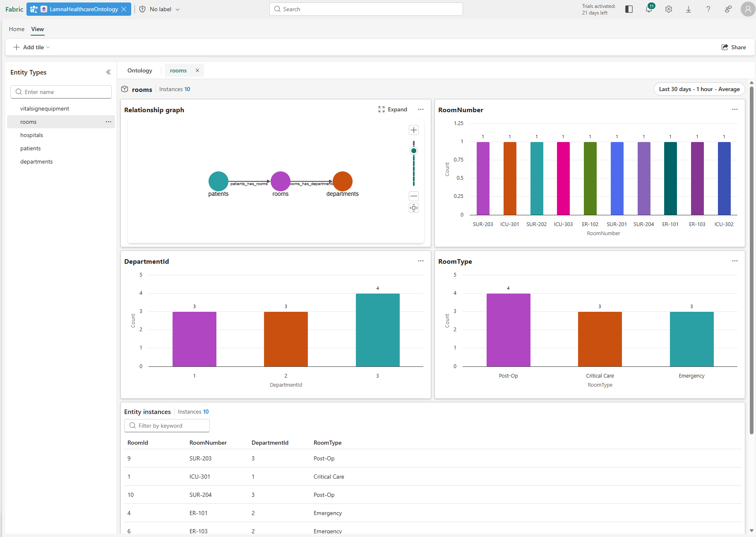Click the Share button
Screen dimensions: 756x537
(734, 47)
